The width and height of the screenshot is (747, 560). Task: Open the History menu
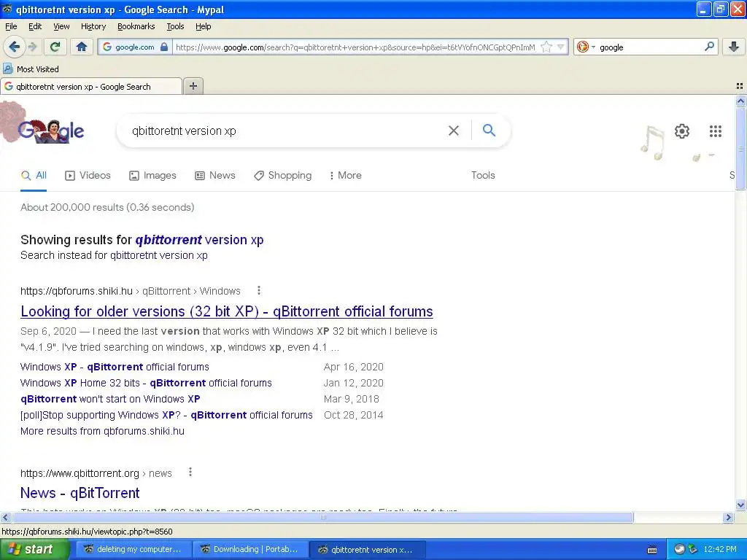[x=93, y=26]
